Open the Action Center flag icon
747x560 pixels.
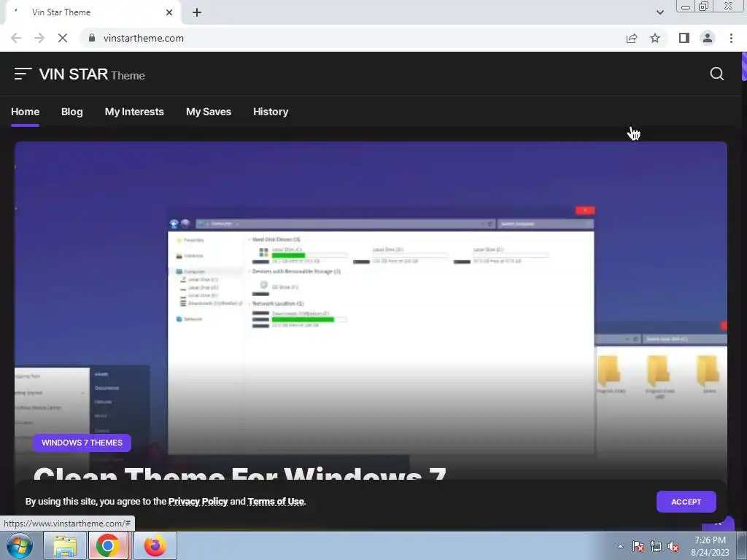(x=638, y=546)
